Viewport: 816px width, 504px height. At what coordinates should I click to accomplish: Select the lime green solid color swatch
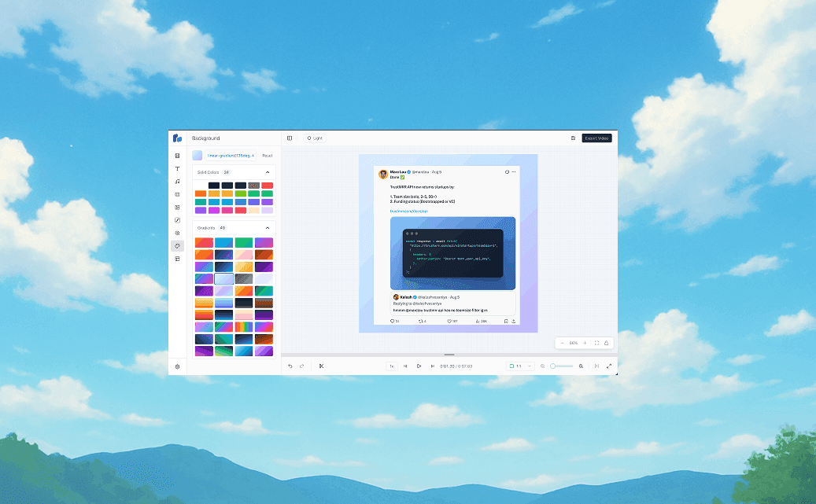(241, 194)
